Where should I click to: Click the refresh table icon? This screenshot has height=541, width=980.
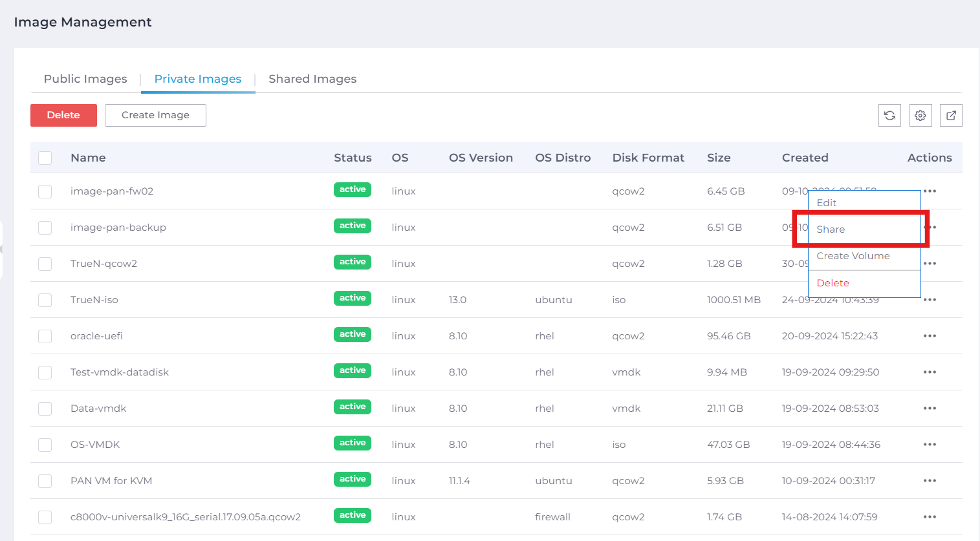tap(889, 116)
